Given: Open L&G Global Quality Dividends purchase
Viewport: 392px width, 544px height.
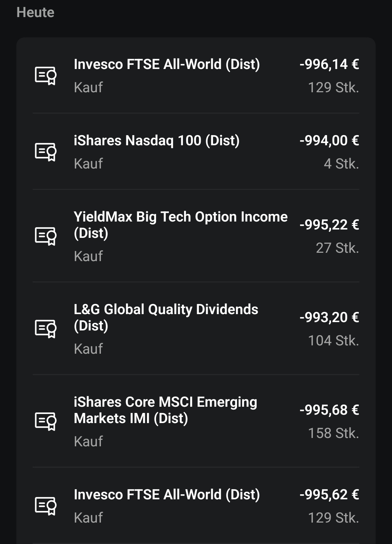Looking at the screenshot, I should [x=196, y=328].
